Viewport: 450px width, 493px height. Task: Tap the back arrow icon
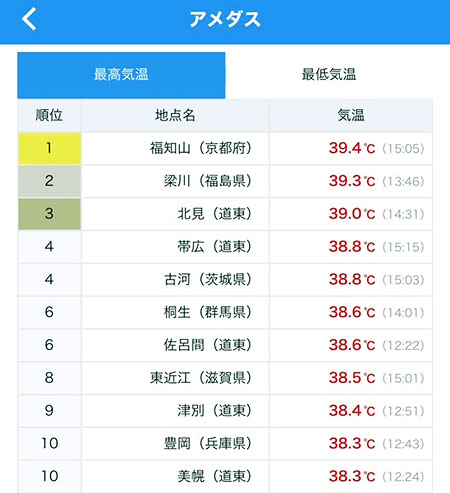[x=29, y=19]
